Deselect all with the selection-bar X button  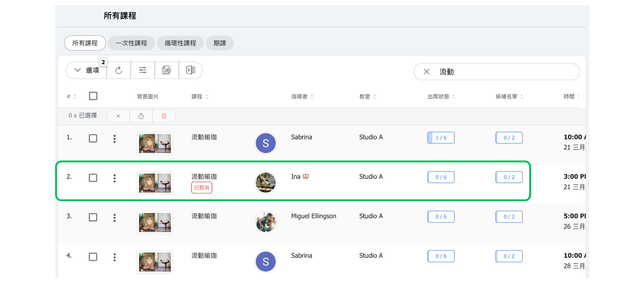point(118,116)
